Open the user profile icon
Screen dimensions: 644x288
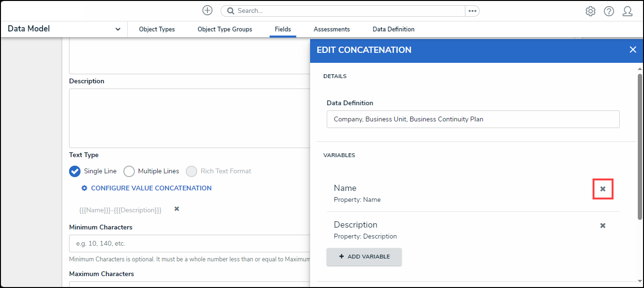(627, 11)
